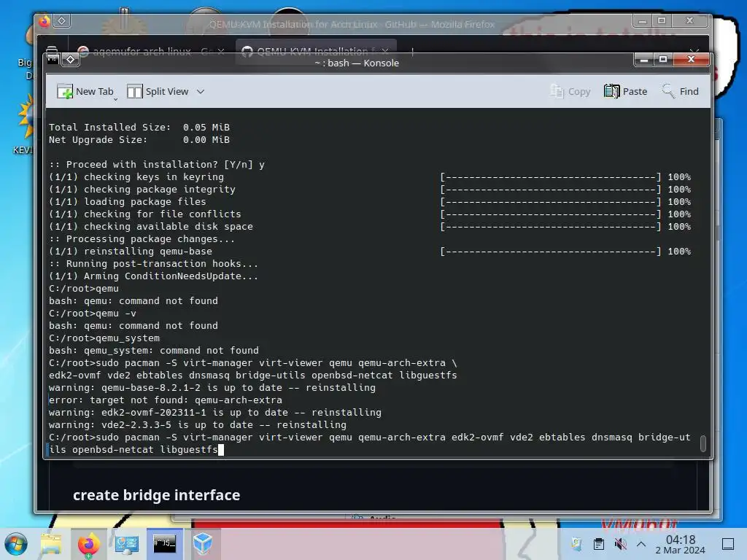Click 'create bridge interface' heading in Firefox
The width and height of the screenshot is (747, 560).
tap(156, 495)
